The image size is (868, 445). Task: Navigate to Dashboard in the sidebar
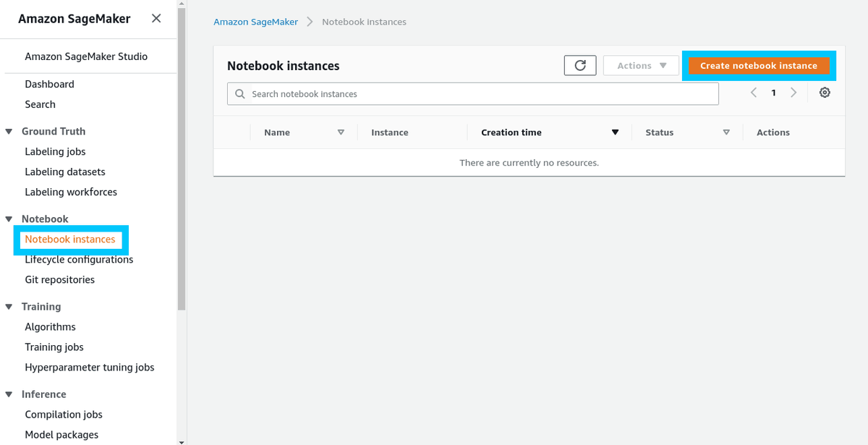[x=49, y=84]
